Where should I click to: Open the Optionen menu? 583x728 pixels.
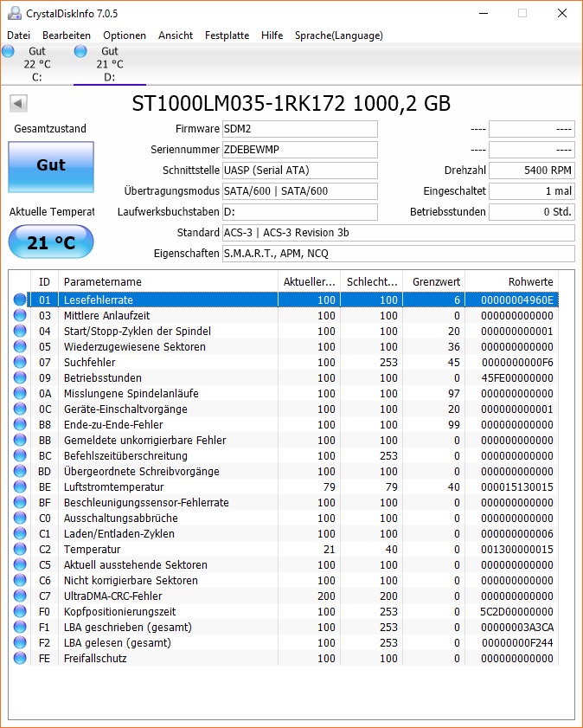pos(125,35)
